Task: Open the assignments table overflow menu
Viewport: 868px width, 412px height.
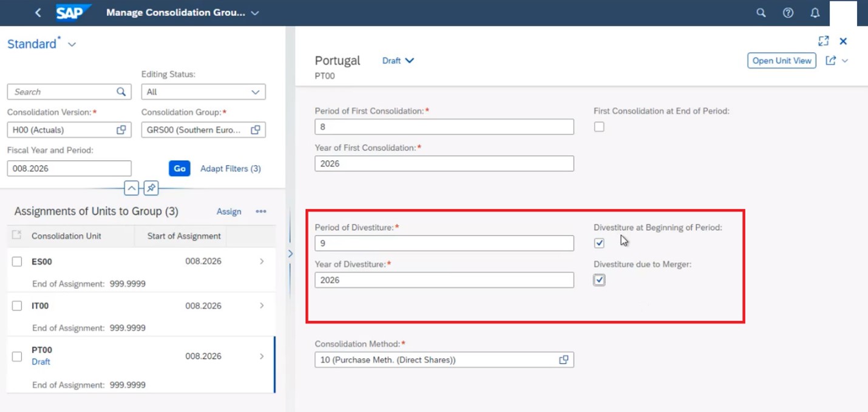Action: [261, 211]
